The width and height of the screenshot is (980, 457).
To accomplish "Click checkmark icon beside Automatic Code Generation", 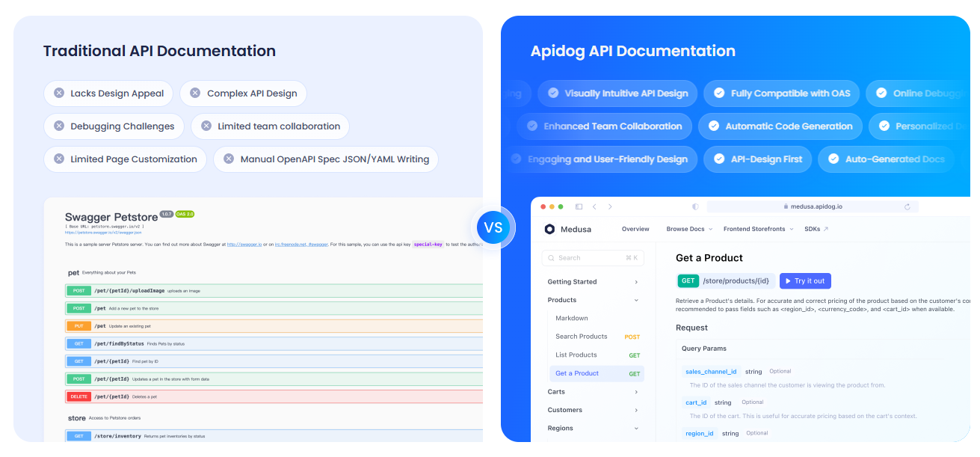I will tap(714, 126).
